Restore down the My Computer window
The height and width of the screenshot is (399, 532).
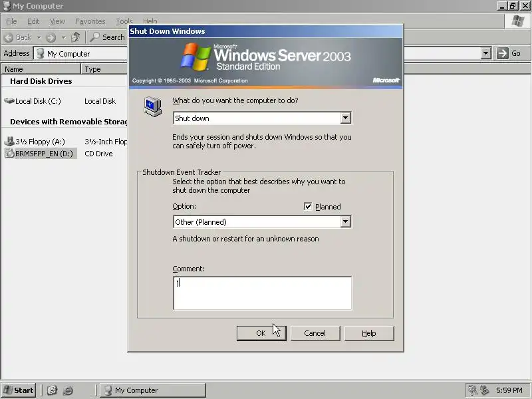513,6
